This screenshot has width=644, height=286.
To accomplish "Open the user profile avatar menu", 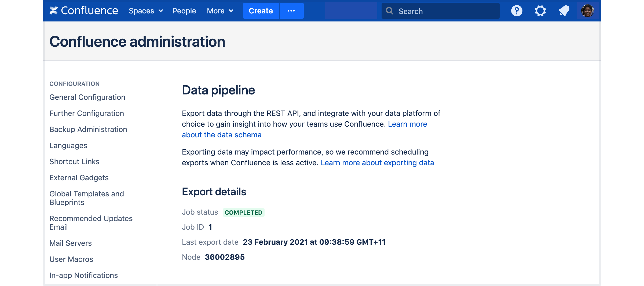I will coord(588,11).
